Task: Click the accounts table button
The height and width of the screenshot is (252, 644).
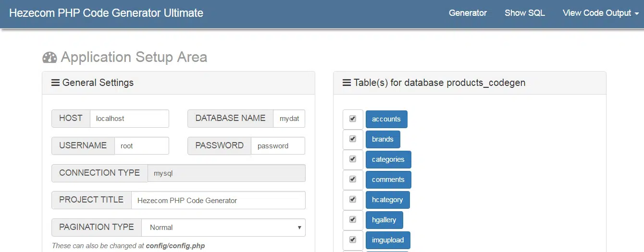Action: (386, 119)
